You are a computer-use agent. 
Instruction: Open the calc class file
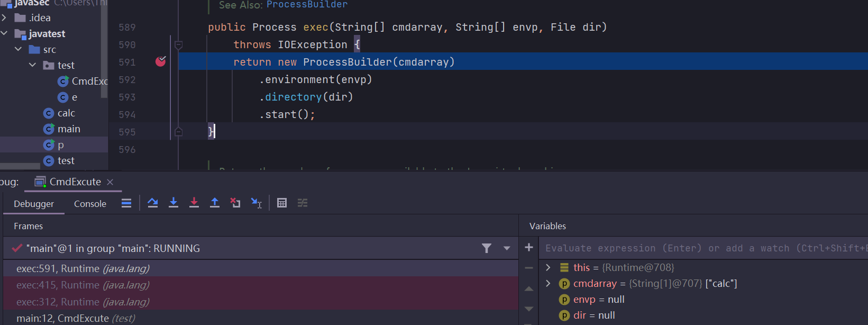pos(59,113)
